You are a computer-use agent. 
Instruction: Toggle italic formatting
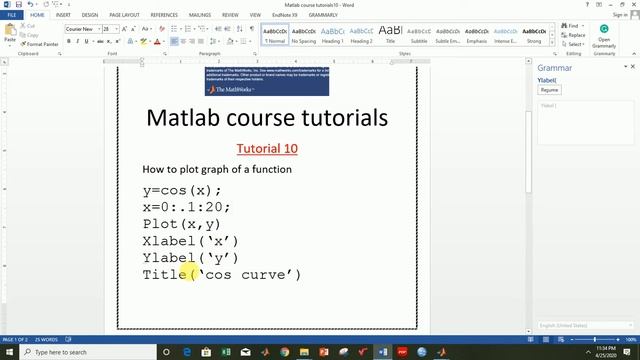78,41
